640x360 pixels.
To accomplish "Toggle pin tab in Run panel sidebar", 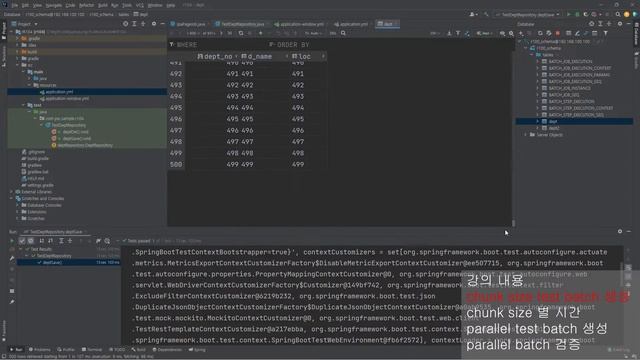I will pos(12,302).
